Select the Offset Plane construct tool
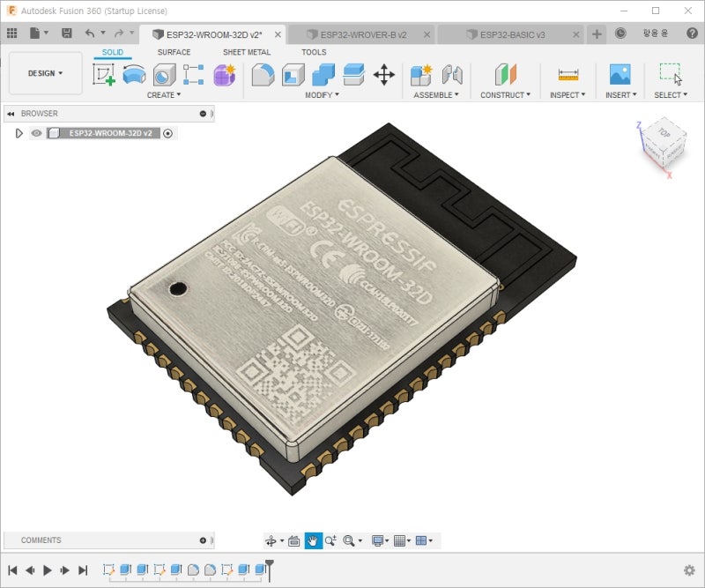705x588 pixels. (506, 74)
